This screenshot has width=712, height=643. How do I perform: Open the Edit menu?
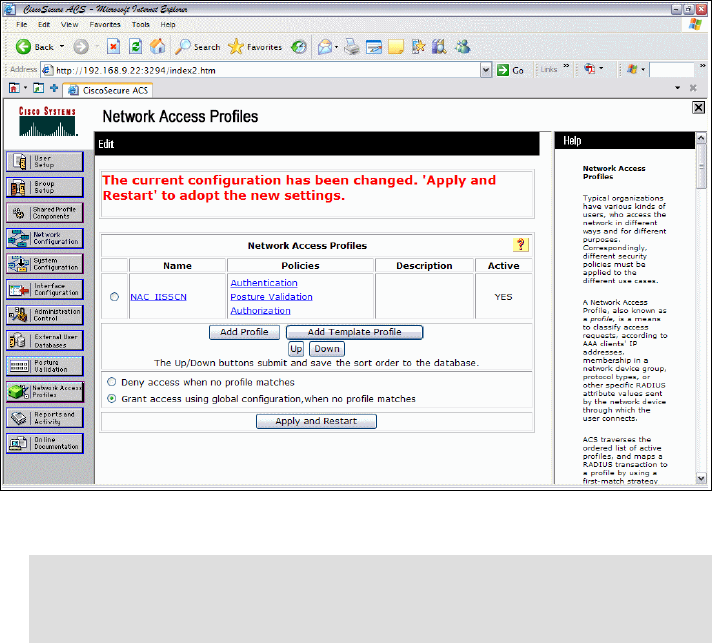pos(44,25)
